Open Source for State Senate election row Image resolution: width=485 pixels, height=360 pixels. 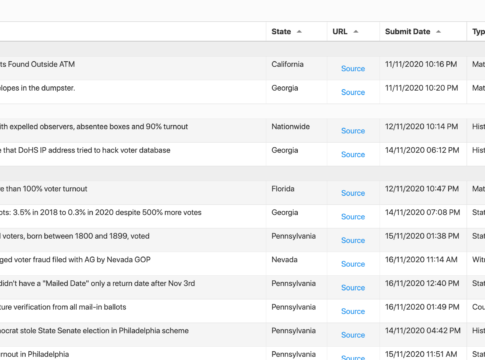[x=353, y=335]
